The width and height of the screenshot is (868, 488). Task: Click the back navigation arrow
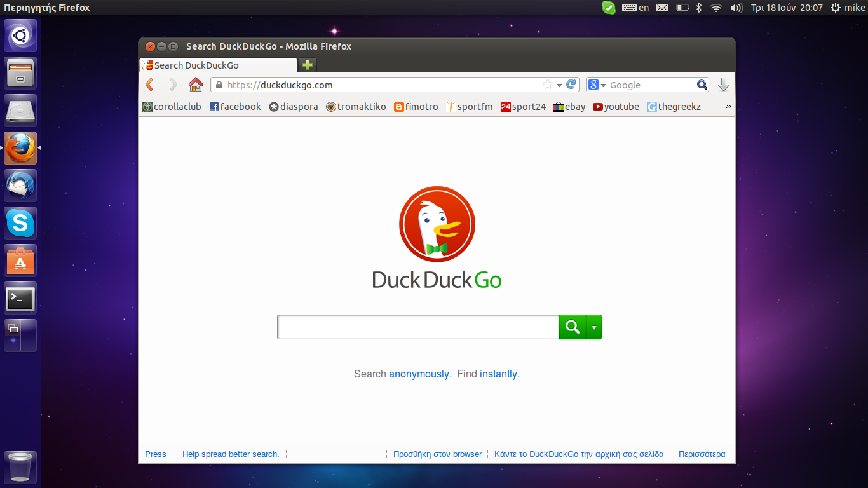150,85
